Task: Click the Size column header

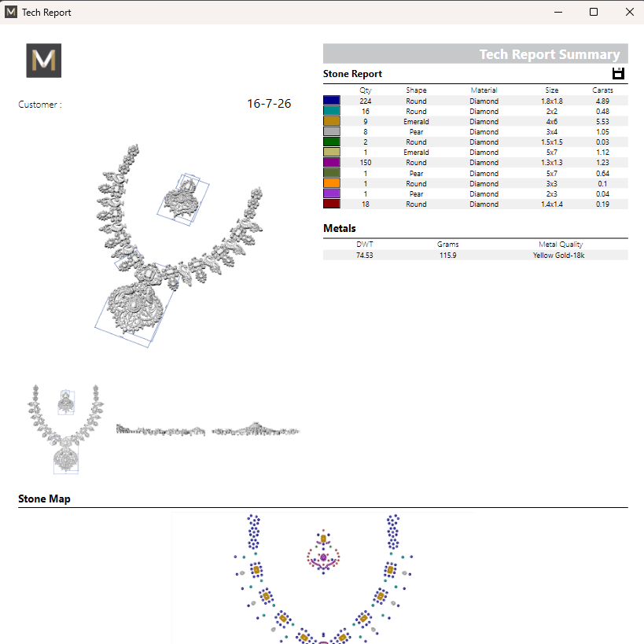Action: point(551,90)
